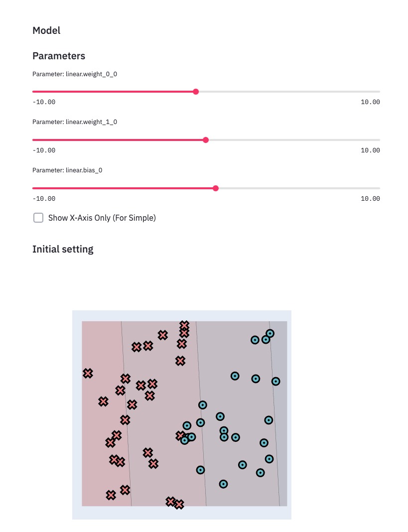Click the topmost blue circle data point
408x532 pixels.
270,334
